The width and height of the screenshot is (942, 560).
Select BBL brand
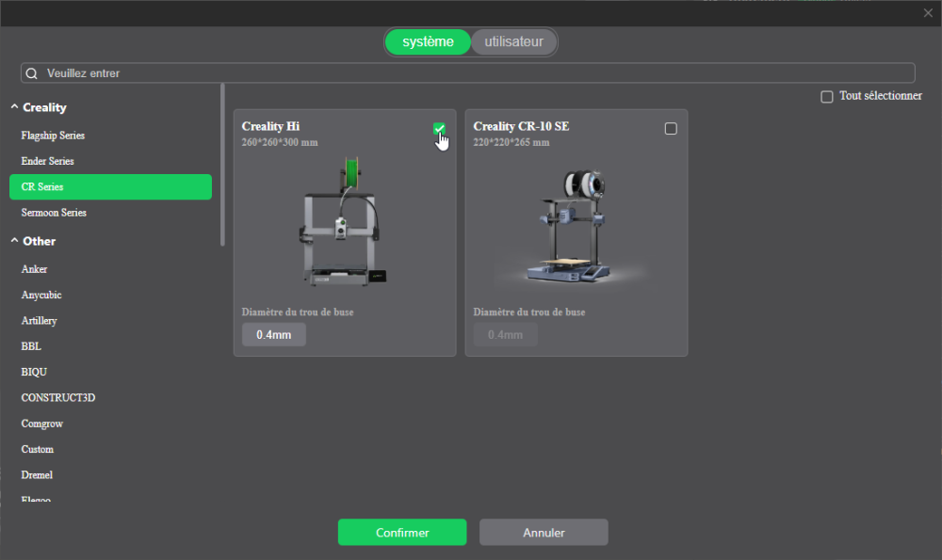110,346
